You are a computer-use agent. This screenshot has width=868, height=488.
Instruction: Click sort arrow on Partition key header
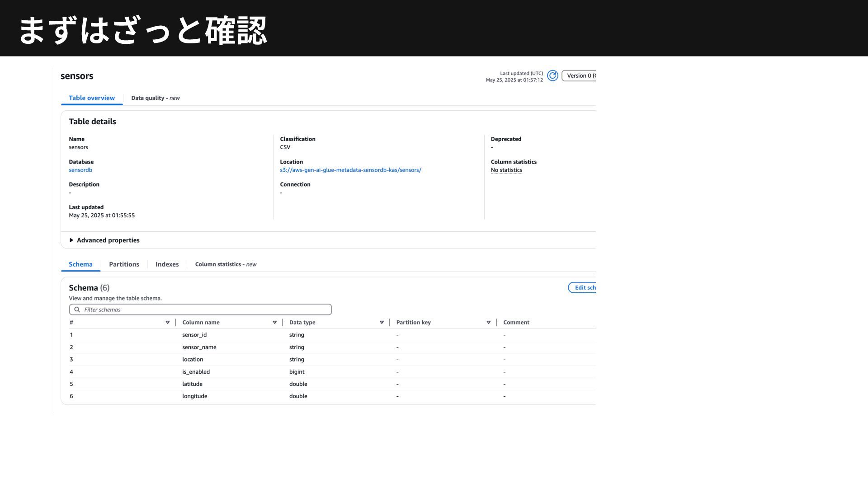(488, 323)
